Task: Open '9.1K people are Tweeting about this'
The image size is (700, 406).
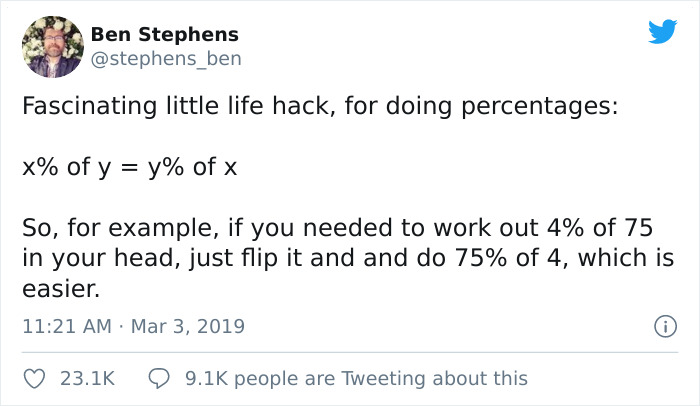Action: (356, 378)
